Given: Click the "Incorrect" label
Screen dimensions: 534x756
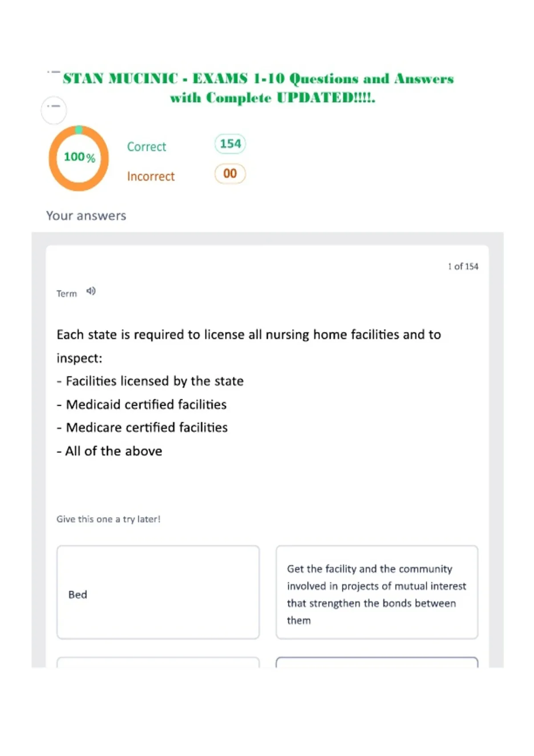Looking at the screenshot, I should 151,177.
